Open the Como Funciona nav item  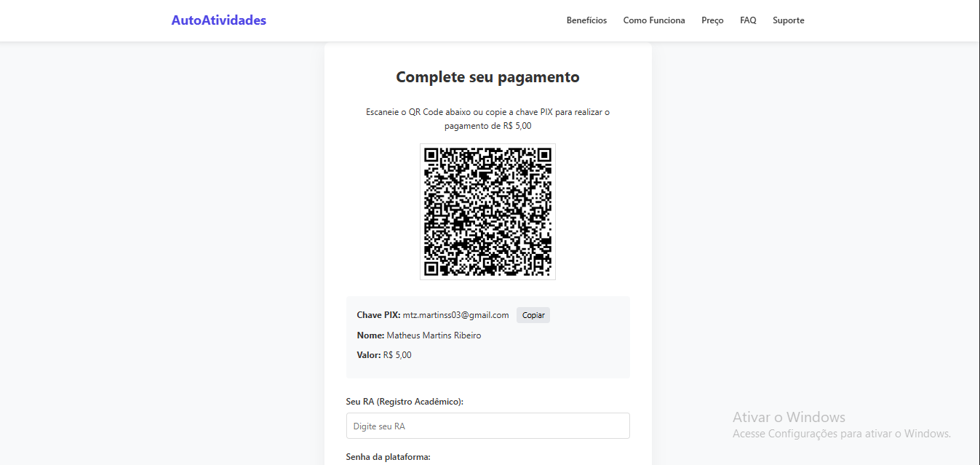point(654,20)
